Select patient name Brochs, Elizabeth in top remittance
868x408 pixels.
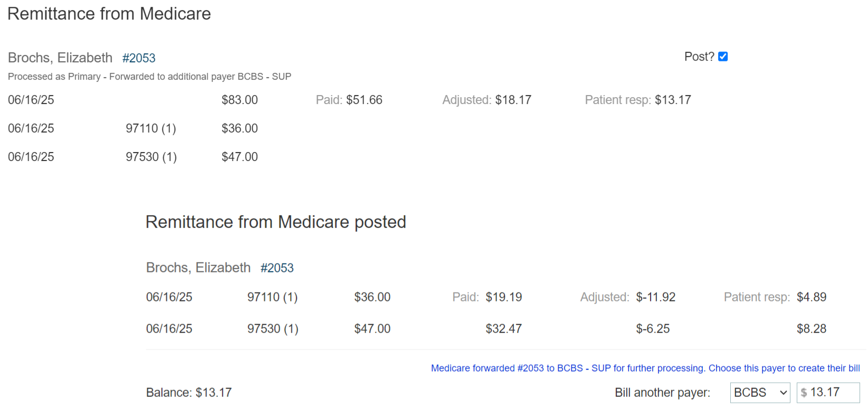click(60, 58)
